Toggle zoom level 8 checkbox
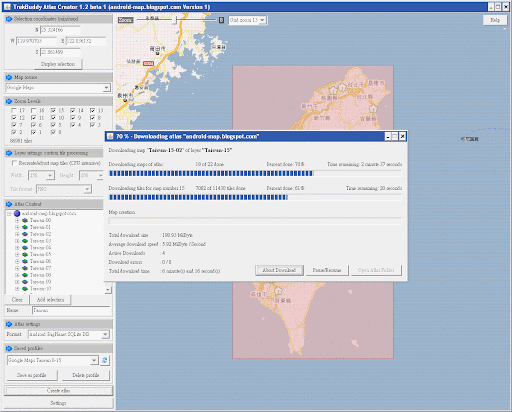This screenshot has height=412, width=512. tap(92, 118)
